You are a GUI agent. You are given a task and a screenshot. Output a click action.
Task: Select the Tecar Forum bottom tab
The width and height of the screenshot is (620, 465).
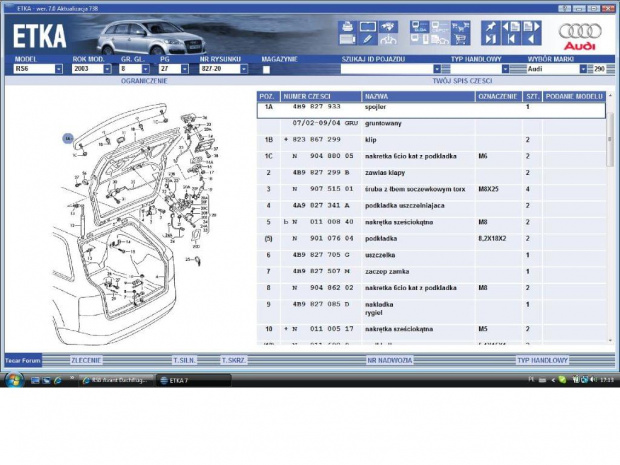coord(23,361)
